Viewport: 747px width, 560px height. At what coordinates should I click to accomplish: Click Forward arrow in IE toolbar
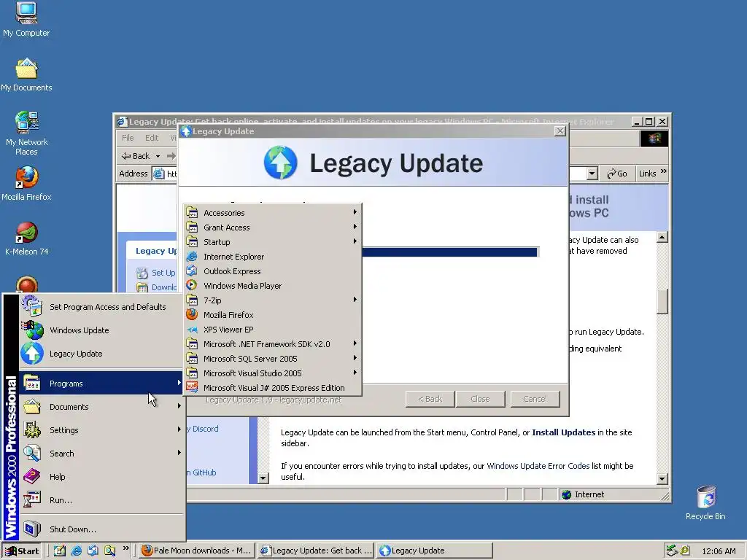click(171, 156)
